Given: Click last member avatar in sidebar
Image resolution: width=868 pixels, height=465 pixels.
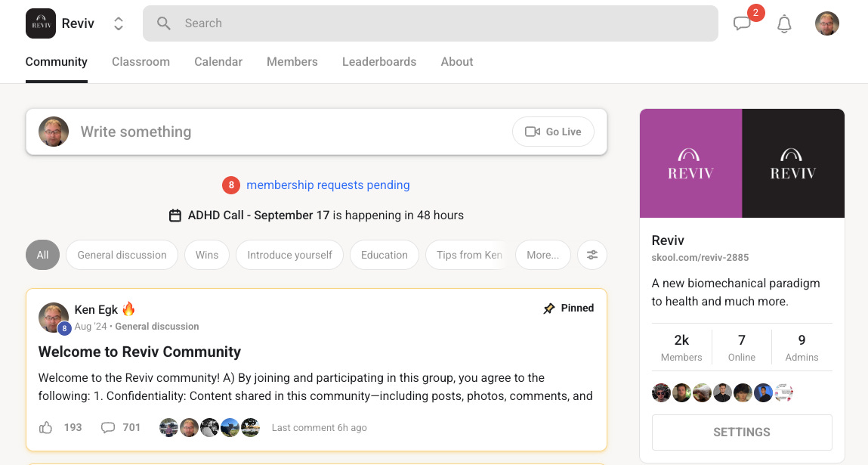Looking at the screenshot, I should coord(784,392).
